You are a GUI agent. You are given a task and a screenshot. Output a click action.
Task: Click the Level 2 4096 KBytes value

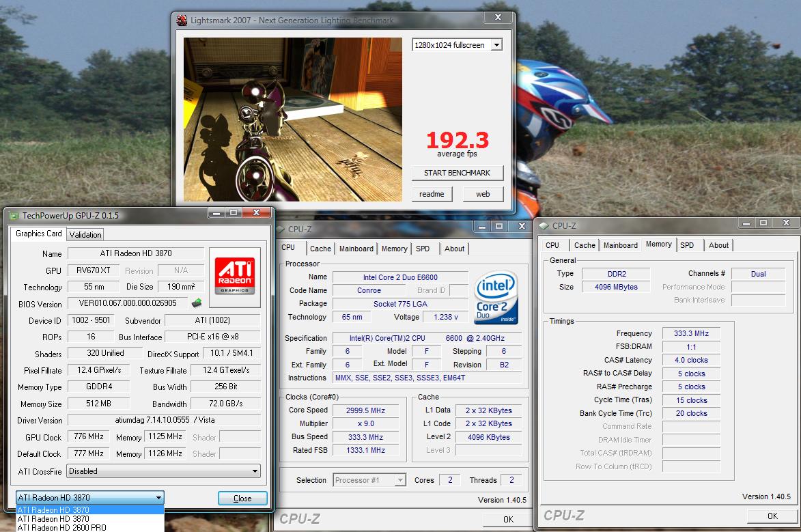click(x=489, y=437)
